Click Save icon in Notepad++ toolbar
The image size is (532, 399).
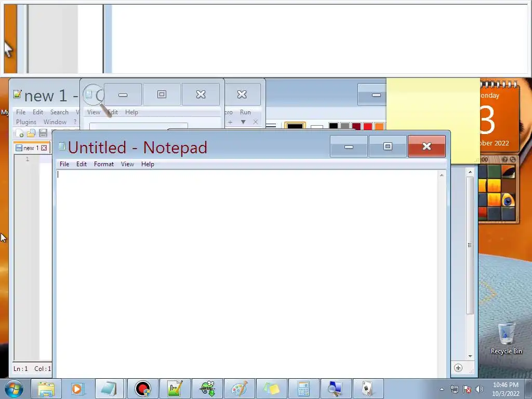pyautogui.click(x=43, y=133)
